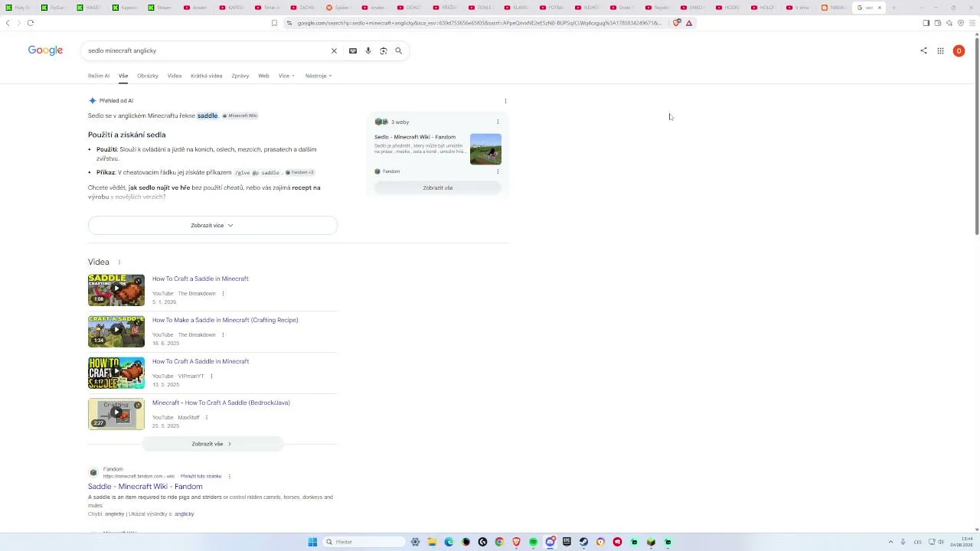This screenshot has height=551, width=980.
Task: Open Epic Games Launcher from the taskbar
Action: pos(567,542)
